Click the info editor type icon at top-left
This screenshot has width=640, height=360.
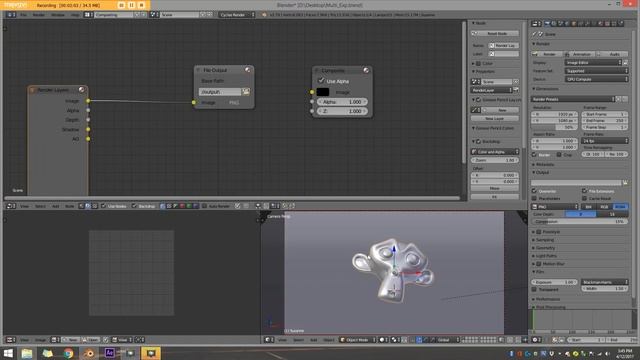coord(11,15)
